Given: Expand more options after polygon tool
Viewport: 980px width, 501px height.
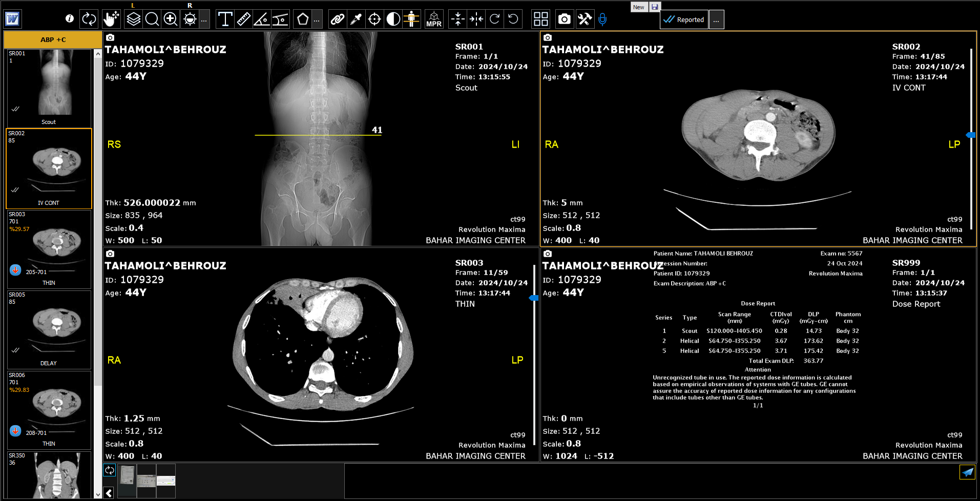Looking at the screenshot, I should tap(317, 20).
